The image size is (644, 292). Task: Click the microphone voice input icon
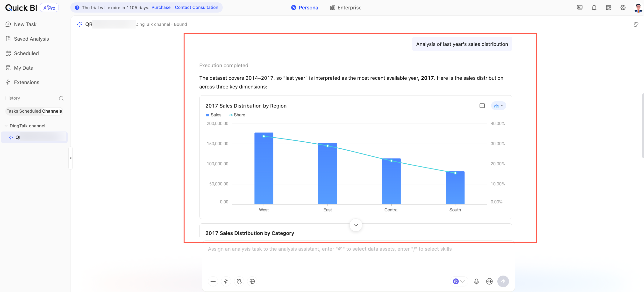tap(476, 281)
